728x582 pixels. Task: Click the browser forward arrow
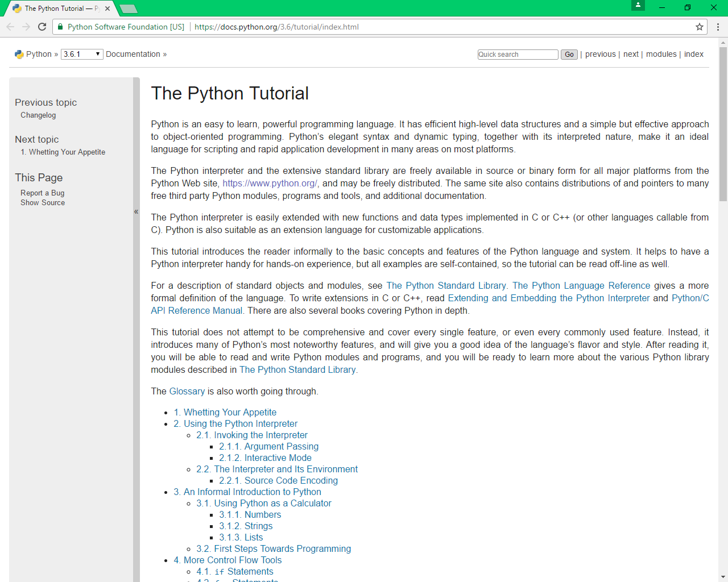(26, 27)
